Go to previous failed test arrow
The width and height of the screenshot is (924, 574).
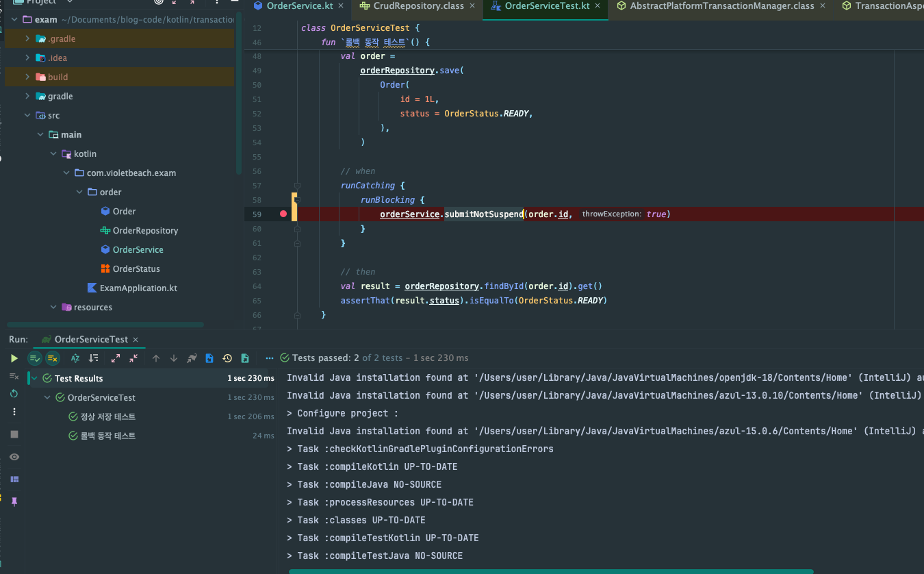(x=156, y=358)
